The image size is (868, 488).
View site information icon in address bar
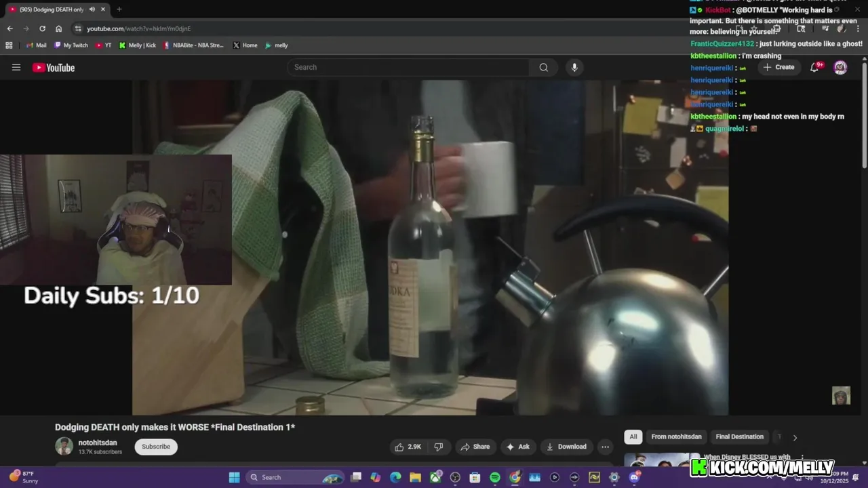(78, 28)
